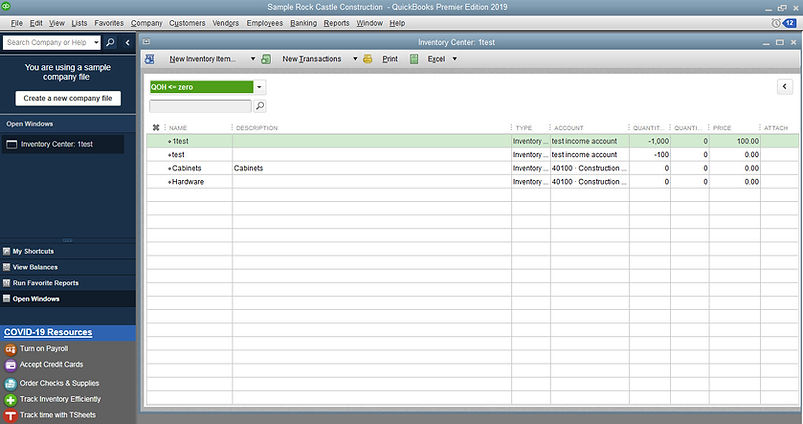803x424 pixels.
Task: Click Create a new company file button
Action: (x=68, y=98)
